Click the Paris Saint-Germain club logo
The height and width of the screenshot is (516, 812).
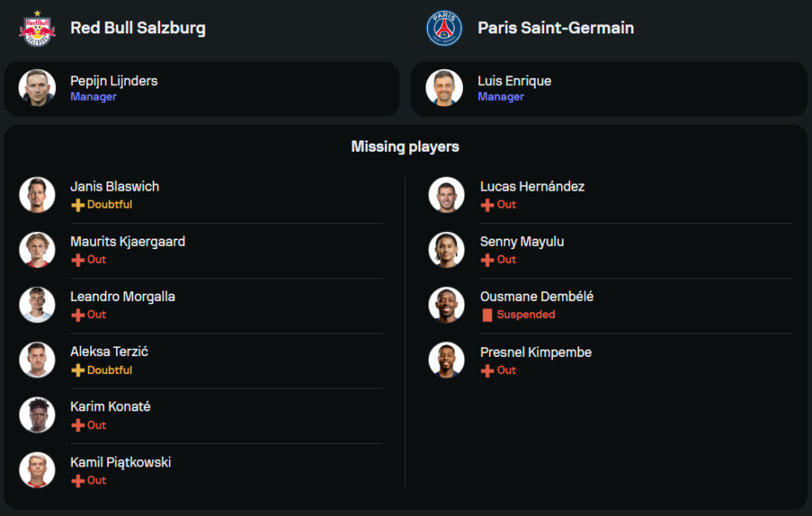click(x=444, y=28)
